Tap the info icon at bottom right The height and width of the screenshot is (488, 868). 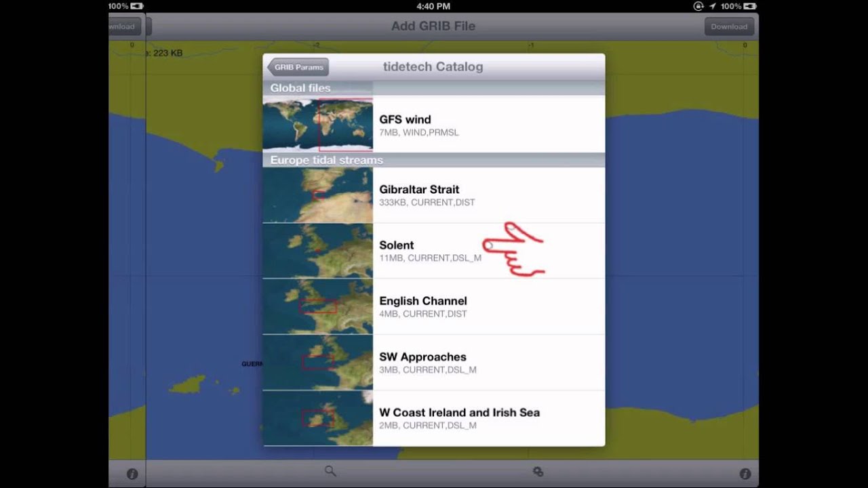click(745, 474)
